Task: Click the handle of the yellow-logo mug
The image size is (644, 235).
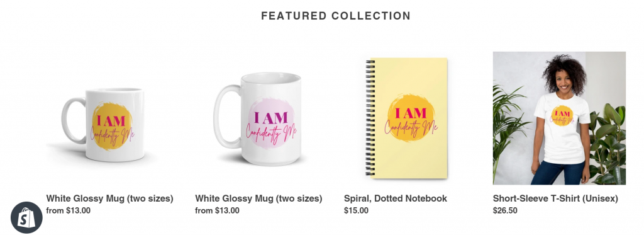Action: click(x=73, y=120)
